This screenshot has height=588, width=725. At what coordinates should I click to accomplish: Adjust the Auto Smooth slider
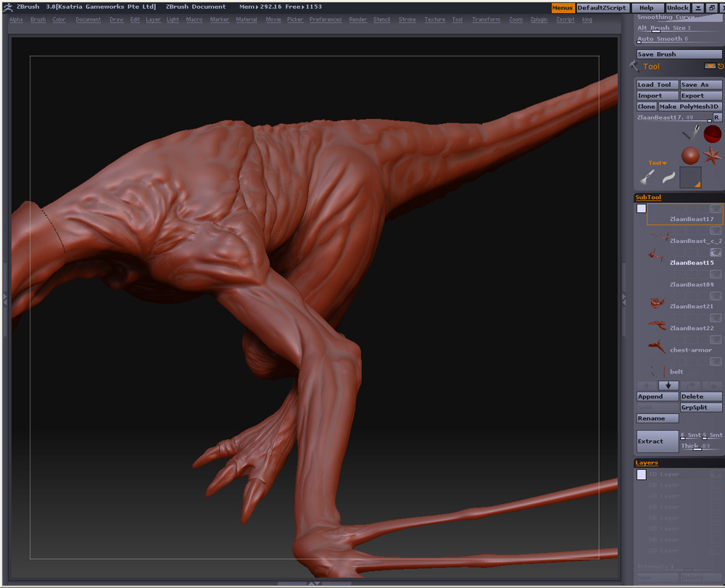679,39
